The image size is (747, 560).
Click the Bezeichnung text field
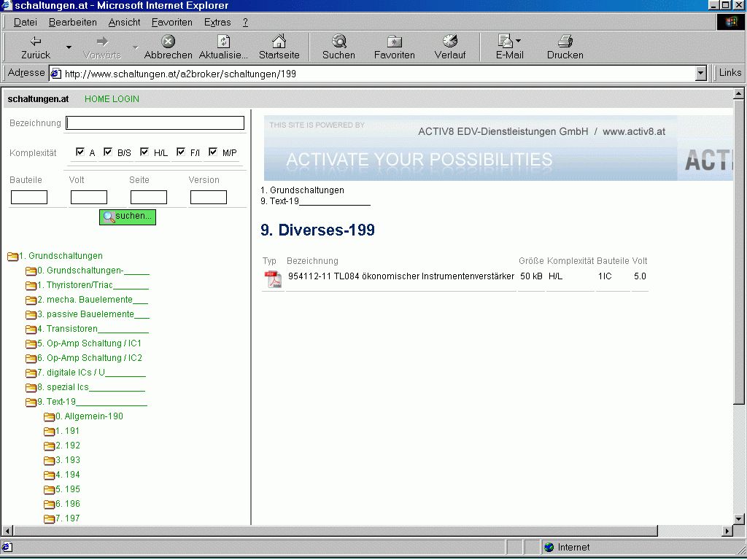click(155, 122)
